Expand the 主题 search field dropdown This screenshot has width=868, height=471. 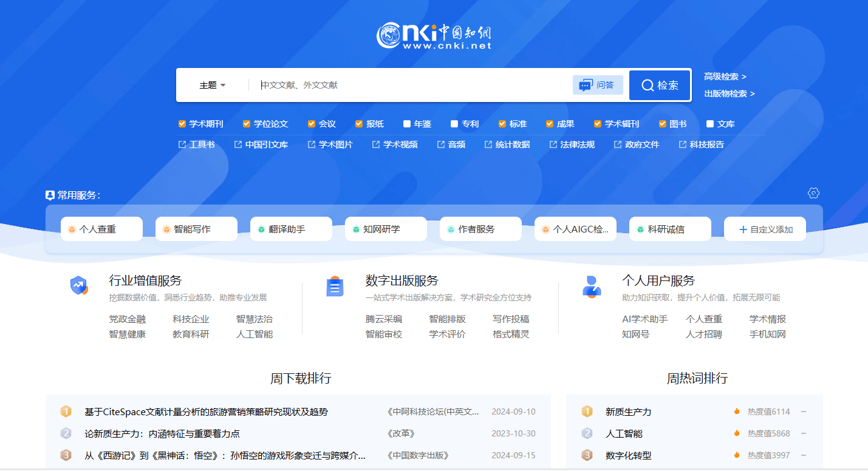[213, 85]
